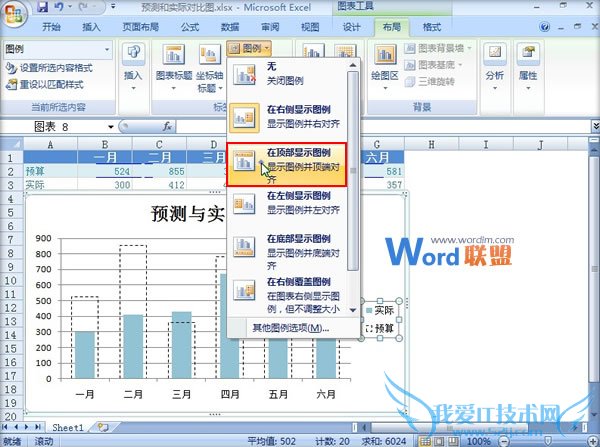Switch to the 公式 tab
600x447 pixels.
[190, 27]
